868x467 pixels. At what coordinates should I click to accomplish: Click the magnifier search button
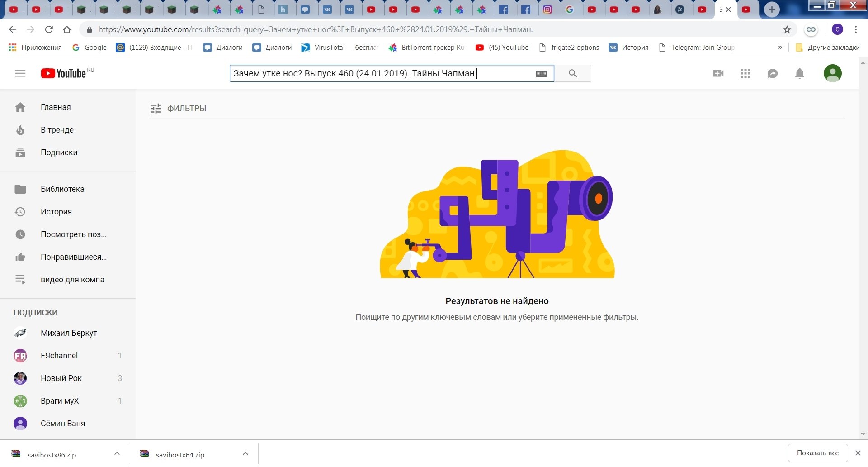[x=573, y=73]
